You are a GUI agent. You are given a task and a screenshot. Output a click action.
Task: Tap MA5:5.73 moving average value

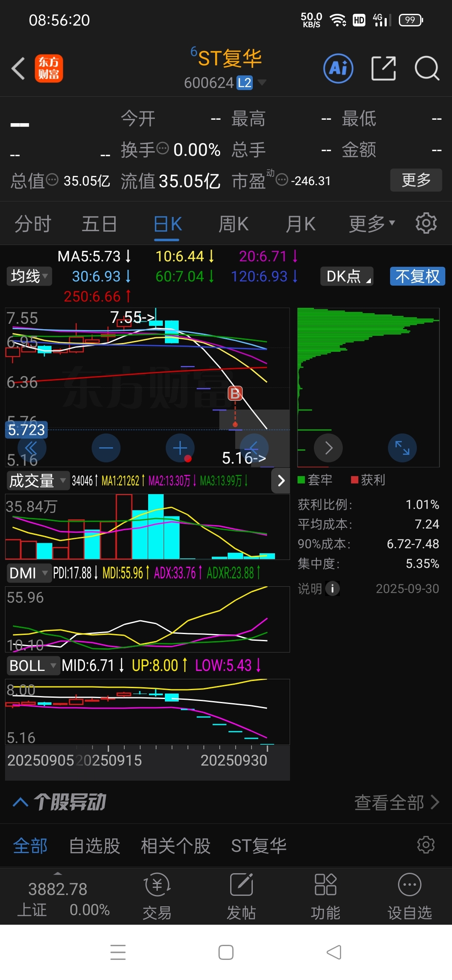[x=94, y=256]
